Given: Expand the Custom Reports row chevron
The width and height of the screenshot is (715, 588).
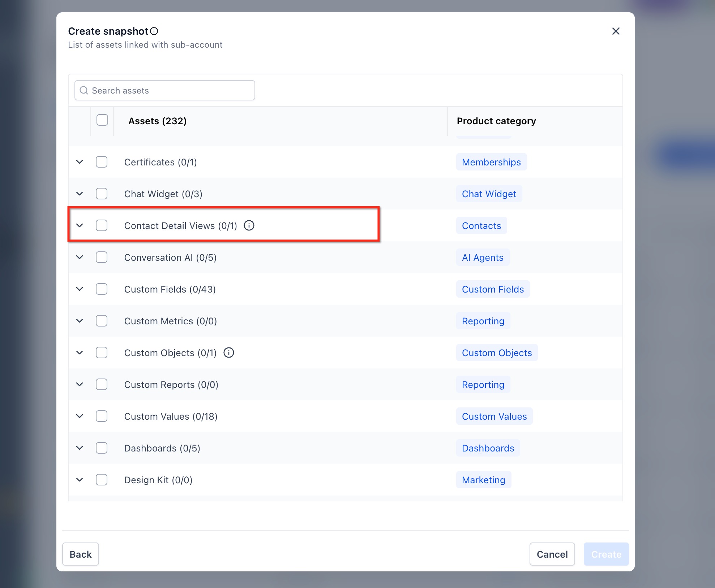Looking at the screenshot, I should (x=80, y=384).
